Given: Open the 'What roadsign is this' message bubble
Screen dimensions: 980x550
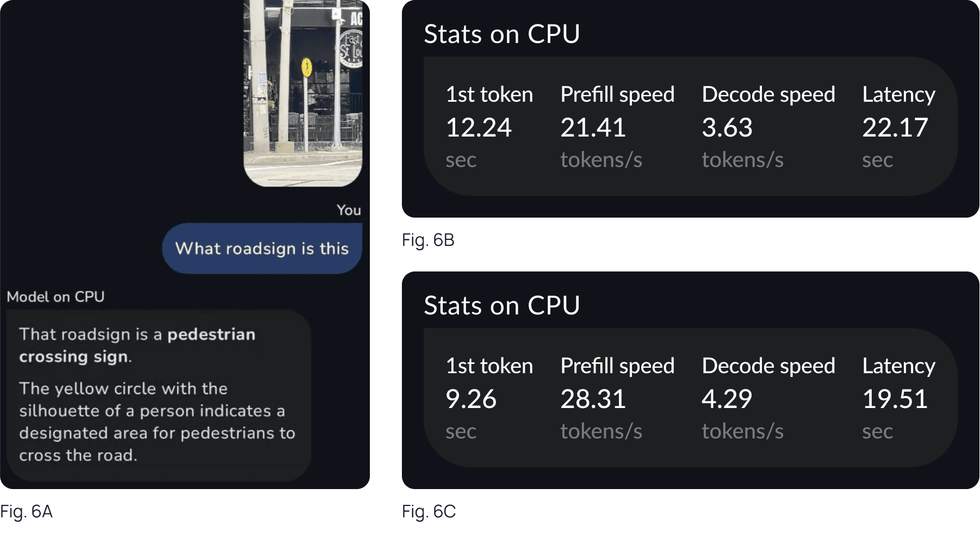Looking at the screenshot, I should [x=262, y=249].
